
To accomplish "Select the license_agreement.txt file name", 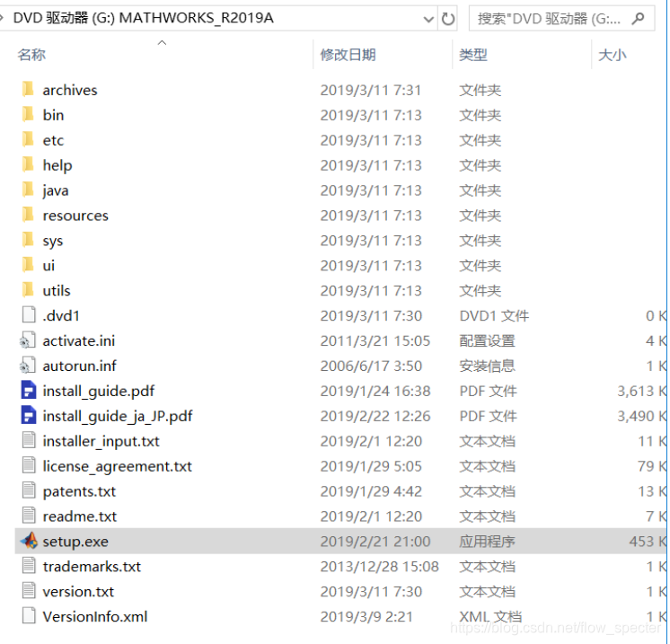I will click(117, 466).
